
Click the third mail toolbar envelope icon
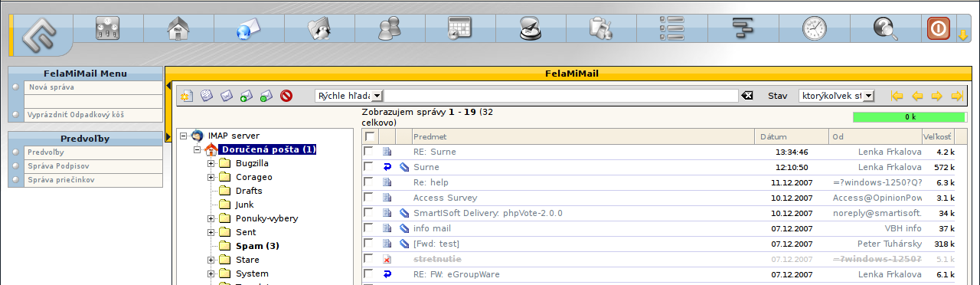click(227, 96)
